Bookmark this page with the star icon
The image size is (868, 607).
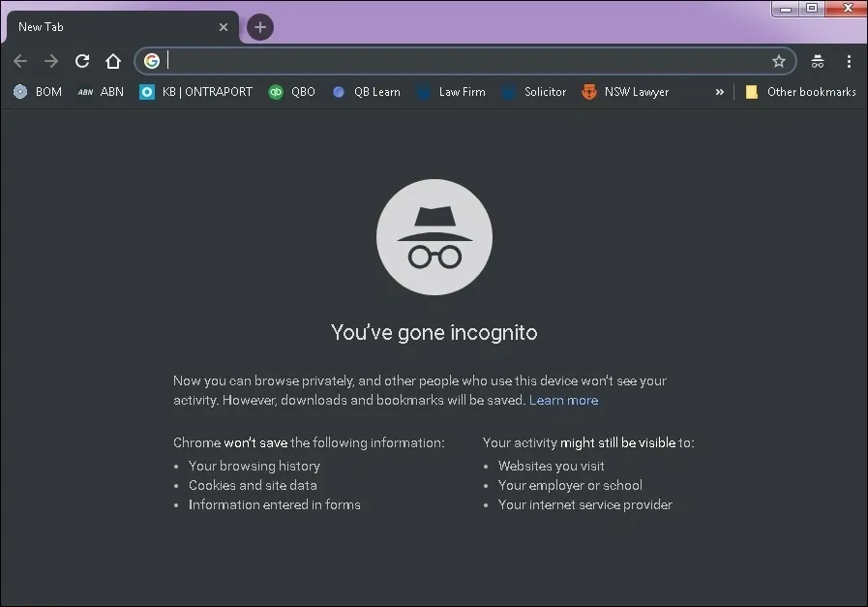tap(779, 61)
